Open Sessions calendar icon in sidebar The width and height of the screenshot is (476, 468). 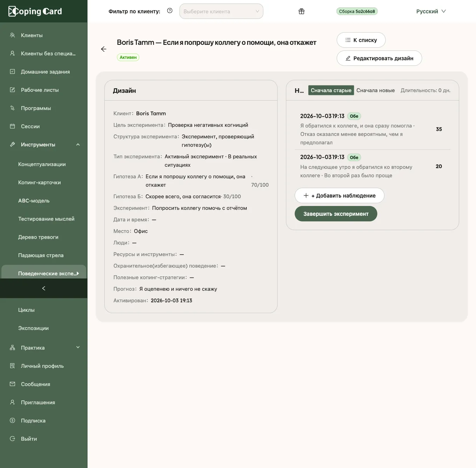pyautogui.click(x=13, y=126)
